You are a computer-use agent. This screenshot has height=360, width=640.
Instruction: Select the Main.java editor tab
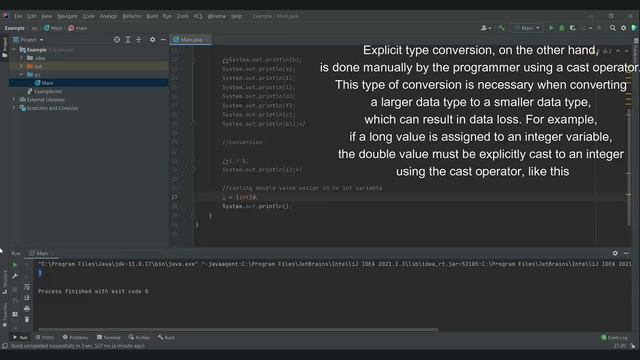click(190, 40)
